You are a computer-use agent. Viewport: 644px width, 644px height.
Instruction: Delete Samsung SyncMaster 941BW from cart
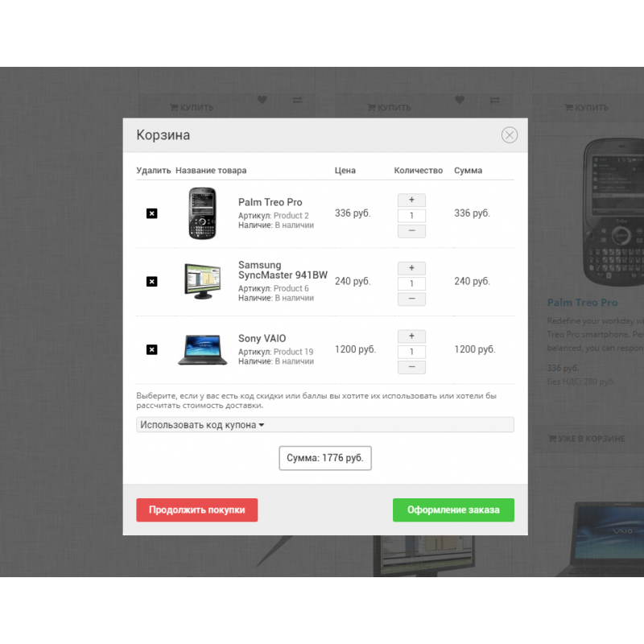coord(151,281)
